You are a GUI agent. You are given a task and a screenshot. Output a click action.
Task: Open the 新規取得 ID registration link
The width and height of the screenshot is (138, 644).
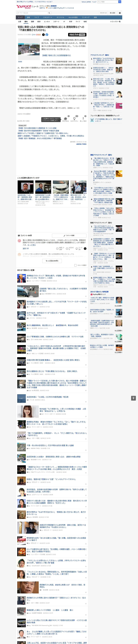(x=54, y=6)
